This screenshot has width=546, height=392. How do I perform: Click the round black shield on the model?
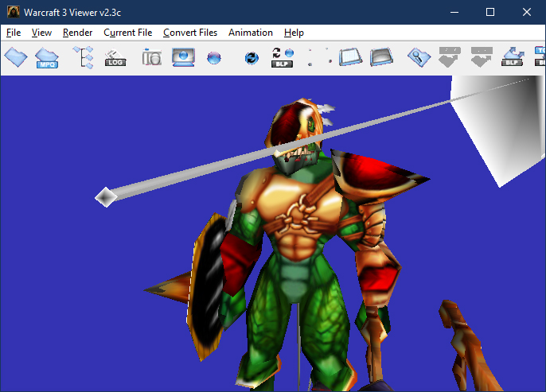[x=207, y=287]
